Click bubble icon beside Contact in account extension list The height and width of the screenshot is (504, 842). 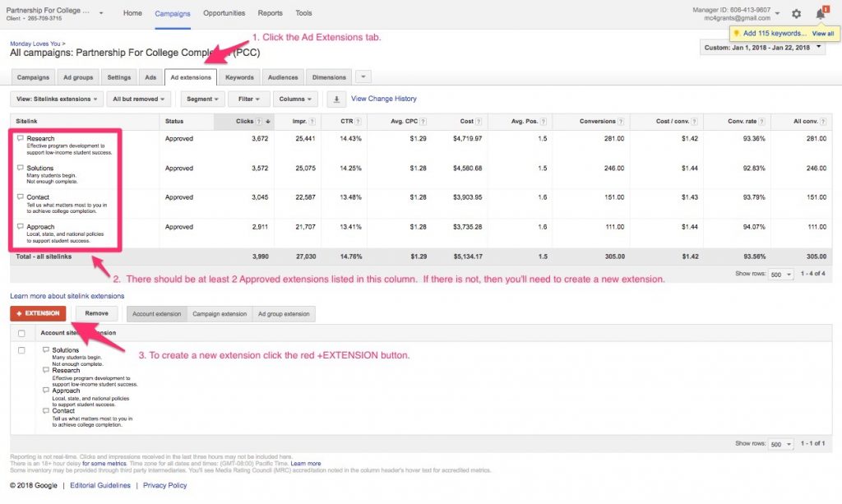point(46,410)
